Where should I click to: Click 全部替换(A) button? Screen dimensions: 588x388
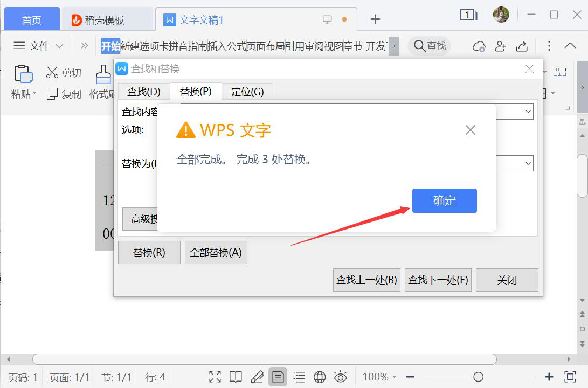(216, 252)
